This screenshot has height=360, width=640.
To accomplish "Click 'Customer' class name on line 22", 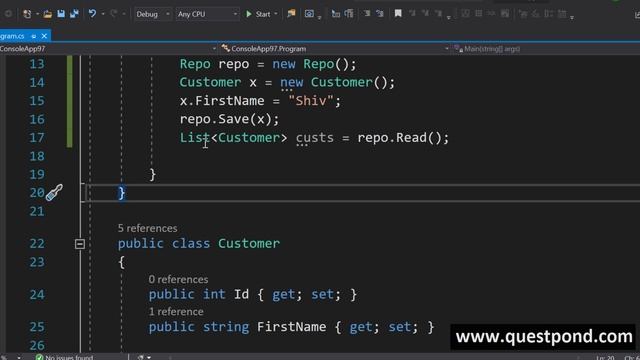I will coord(249,244).
